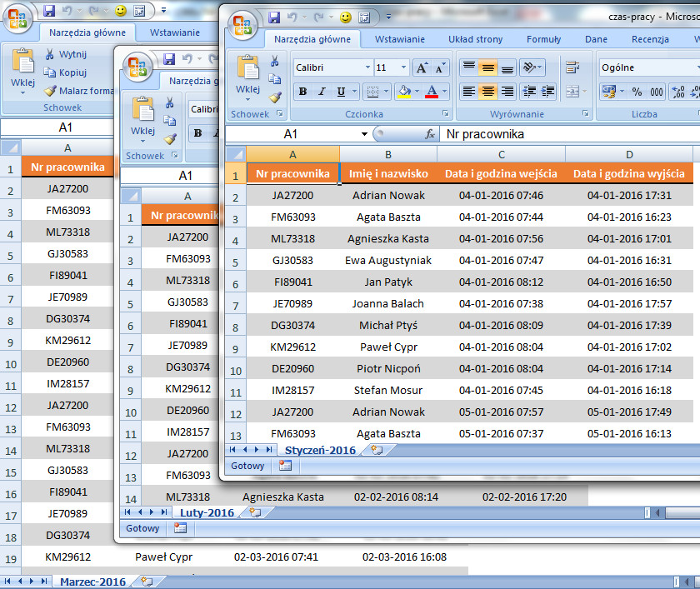The image size is (700, 589).
Task: Open the Calibri font name dropdown
Action: pyautogui.click(x=367, y=67)
